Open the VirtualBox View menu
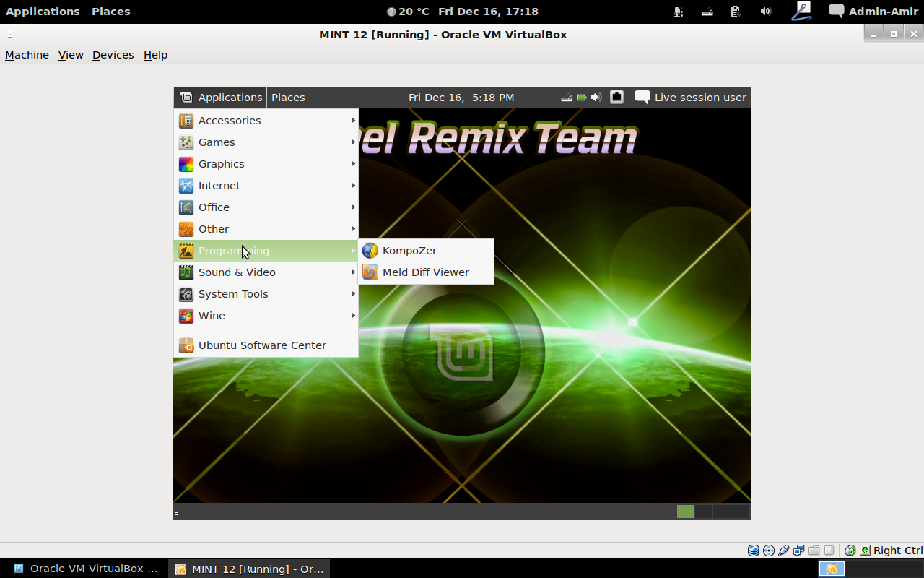Image resolution: width=924 pixels, height=578 pixels. coord(71,55)
